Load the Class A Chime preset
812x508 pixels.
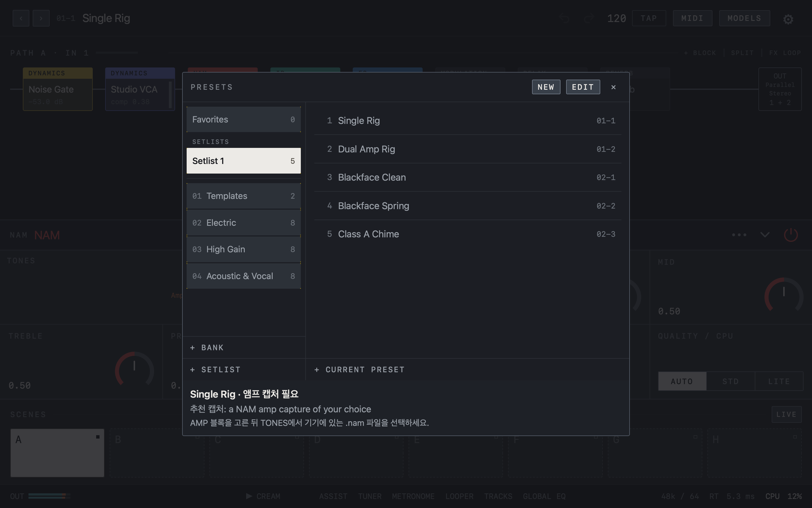coord(467,234)
